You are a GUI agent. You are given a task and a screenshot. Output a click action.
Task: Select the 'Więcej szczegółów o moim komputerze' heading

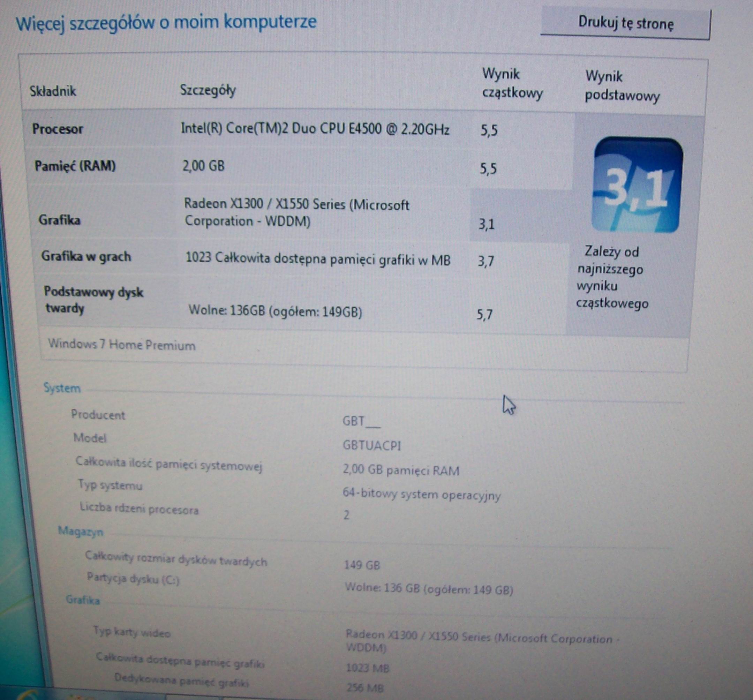click(x=166, y=22)
